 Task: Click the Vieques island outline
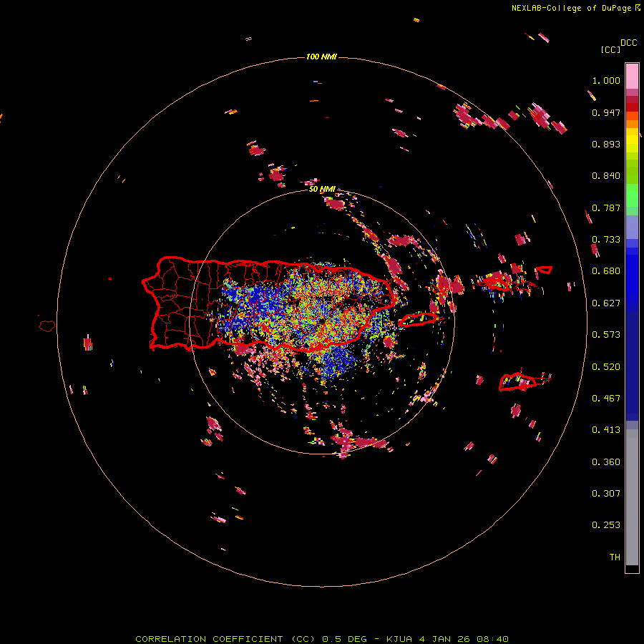[418, 320]
